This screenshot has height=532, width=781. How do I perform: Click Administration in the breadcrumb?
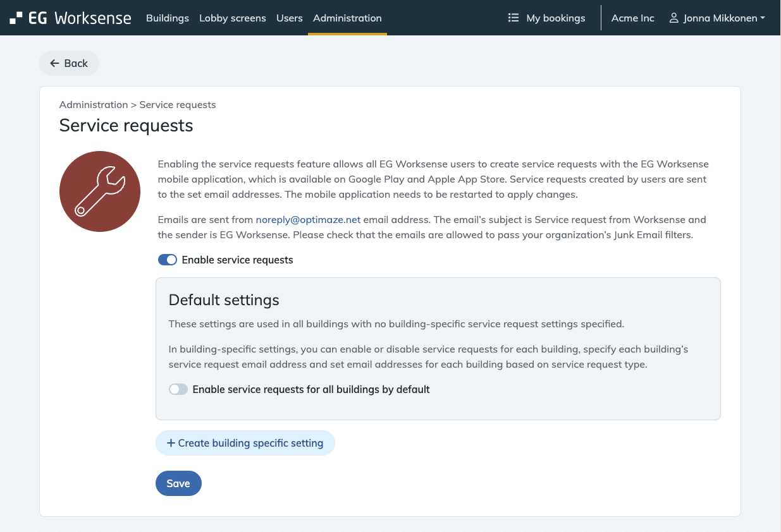pos(94,105)
